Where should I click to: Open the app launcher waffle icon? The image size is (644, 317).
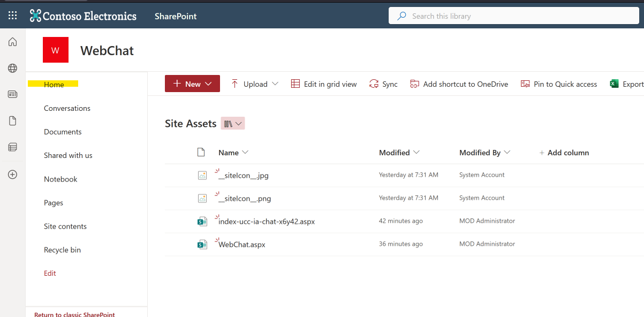coord(12,16)
